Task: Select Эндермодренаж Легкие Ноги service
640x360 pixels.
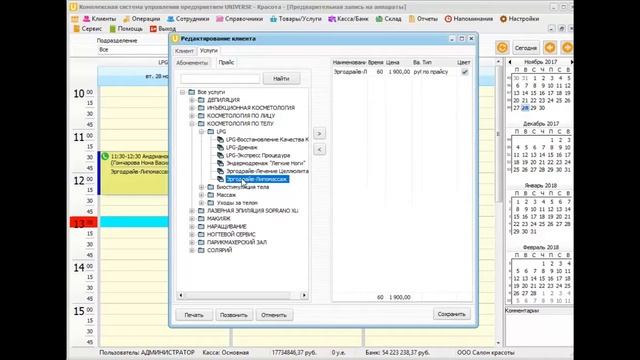Action: coord(266,163)
